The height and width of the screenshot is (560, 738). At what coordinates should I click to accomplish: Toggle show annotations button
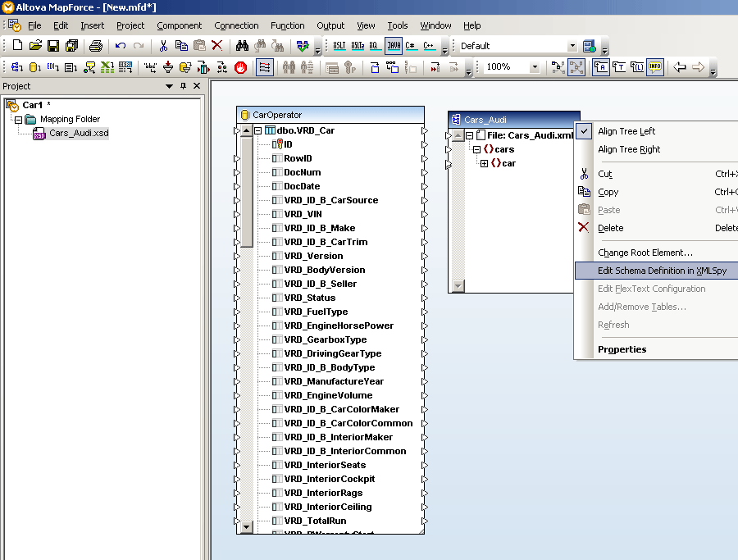pyautogui.click(x=600, y=67)
